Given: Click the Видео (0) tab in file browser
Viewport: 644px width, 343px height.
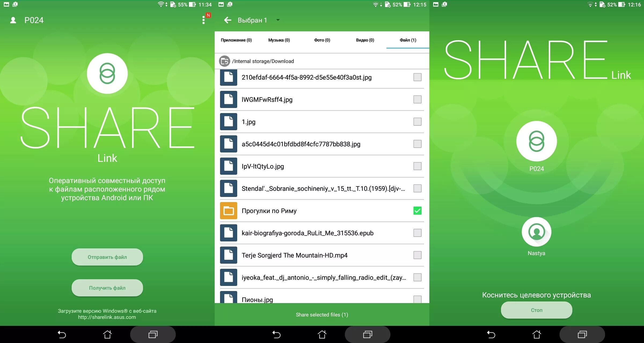Looking at the screenshot, I should [365, 40].
